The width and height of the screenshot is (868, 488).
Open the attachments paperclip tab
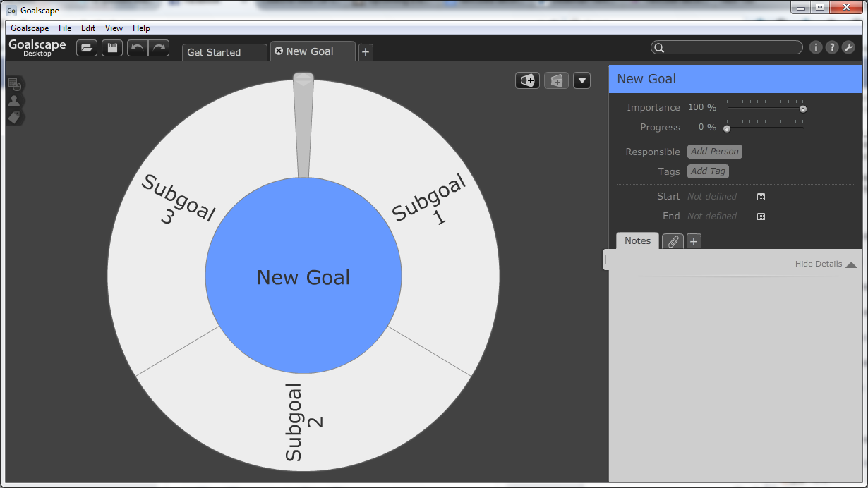click(x=673, y=241)
